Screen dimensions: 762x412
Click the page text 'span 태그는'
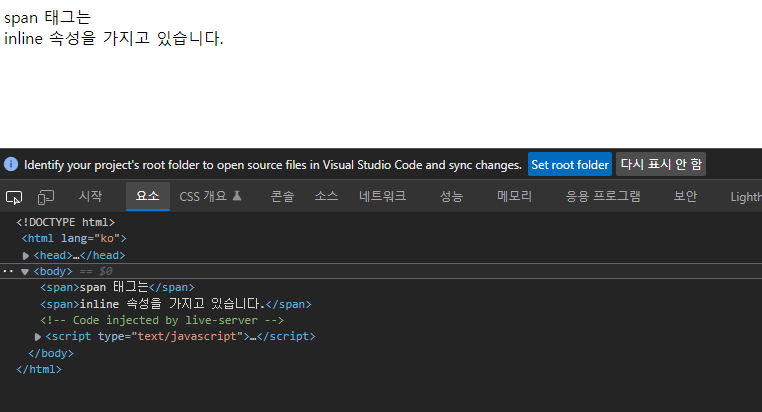pyautogui.click(x=47, y=17)
